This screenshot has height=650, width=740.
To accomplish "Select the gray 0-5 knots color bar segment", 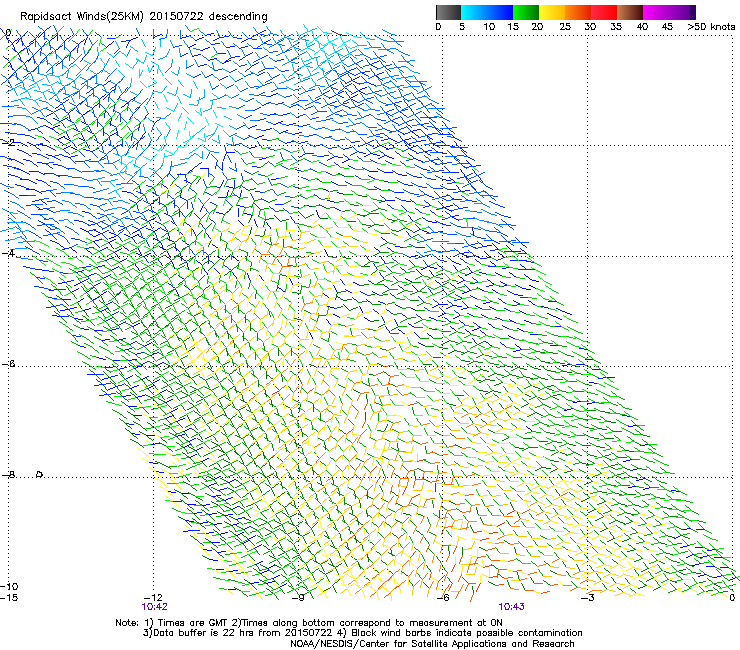I will (x=448, y=12).
